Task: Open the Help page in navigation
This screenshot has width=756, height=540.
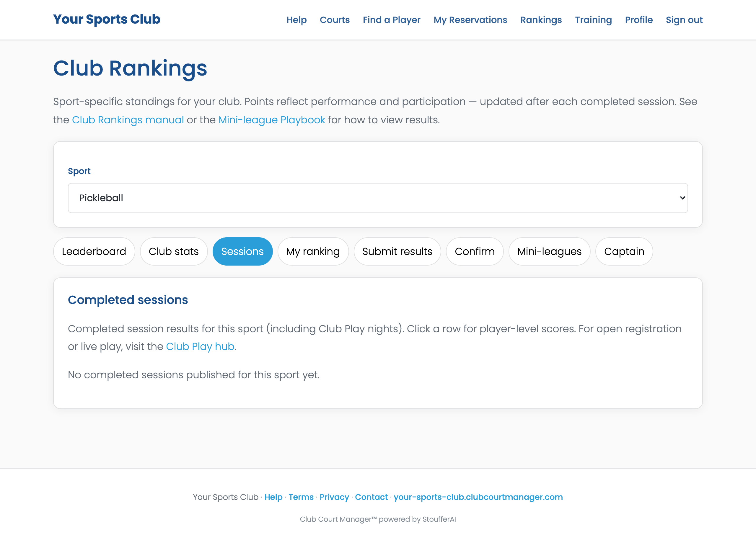Action: coord(296,20)
